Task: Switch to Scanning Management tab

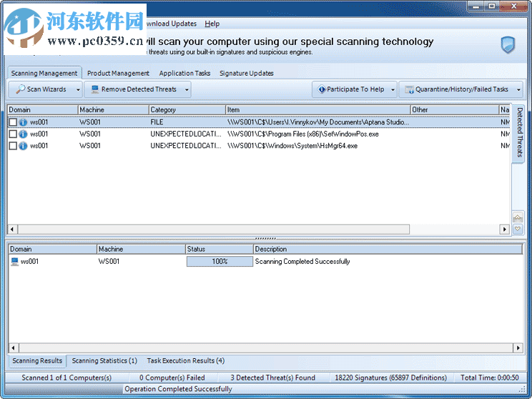Action: click(x=44, y=73)
